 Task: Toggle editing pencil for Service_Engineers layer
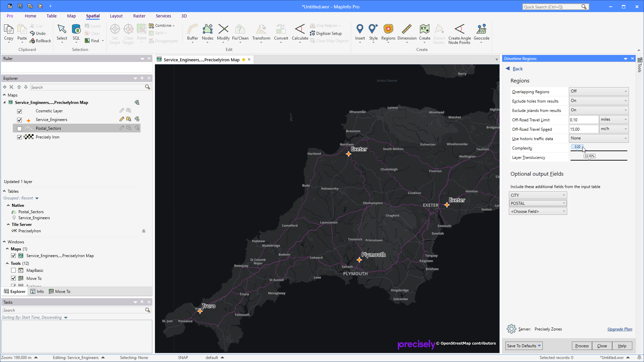click(x=122, y=119)
